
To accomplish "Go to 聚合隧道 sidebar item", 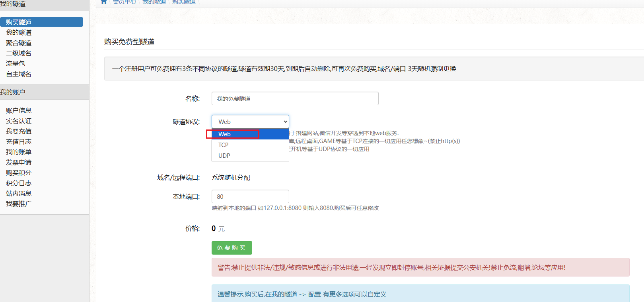I will 19,43.
